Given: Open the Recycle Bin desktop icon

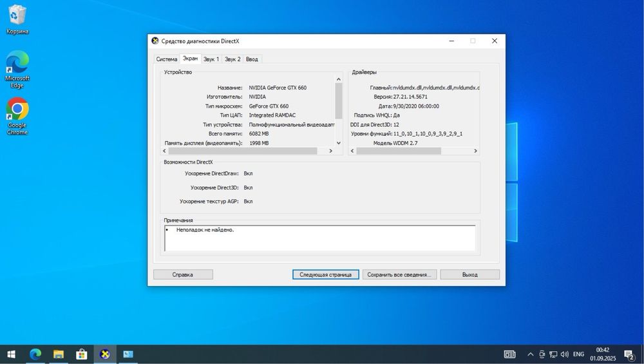Looking at the screenshot, I should [x=17, y=19].
